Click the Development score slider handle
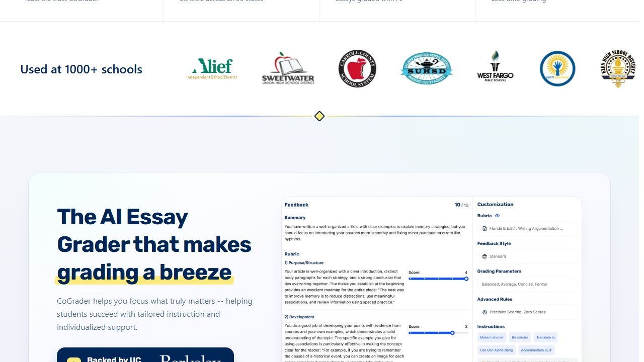Viewport: 644px width, 362px height. (452, 333)
